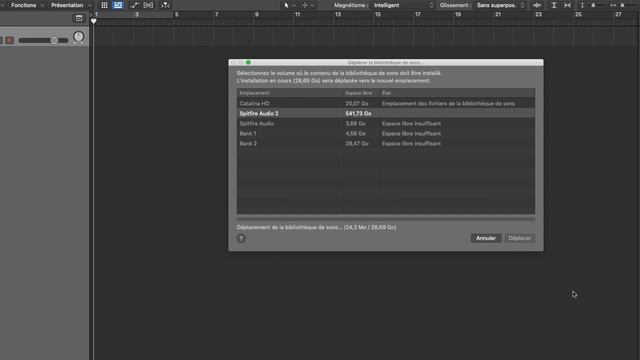The image size is (640, 360).
Task: Click the Emplacement column header
Action: 290,93
